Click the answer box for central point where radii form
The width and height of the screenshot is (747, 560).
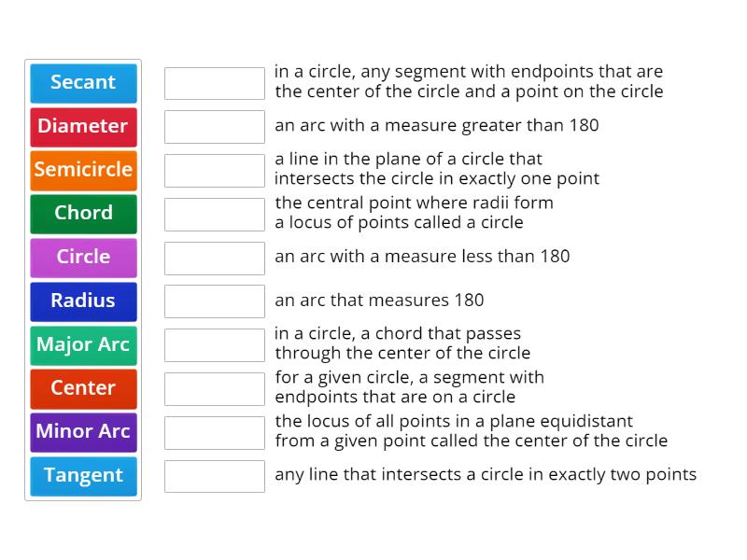(215, 214)
